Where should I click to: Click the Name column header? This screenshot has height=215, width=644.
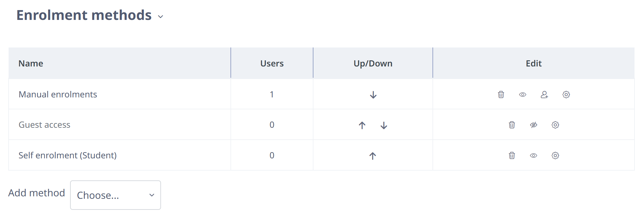tap(31, 63)
